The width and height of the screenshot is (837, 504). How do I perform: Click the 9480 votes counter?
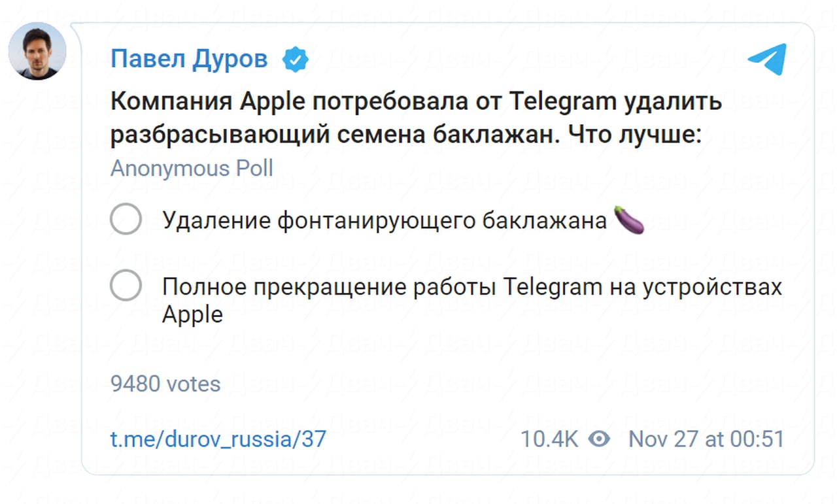click(165, 384)
